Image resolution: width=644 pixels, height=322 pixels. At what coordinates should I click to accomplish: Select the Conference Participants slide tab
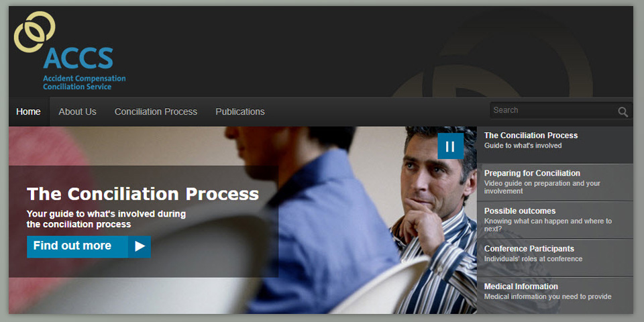point(555,258)
